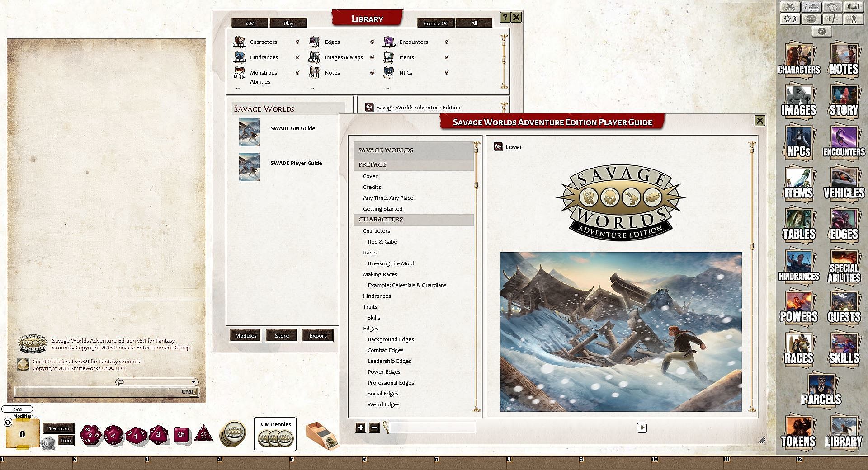Click the Modules button
This screenshot has width=868, height=470.
point(246,335)
